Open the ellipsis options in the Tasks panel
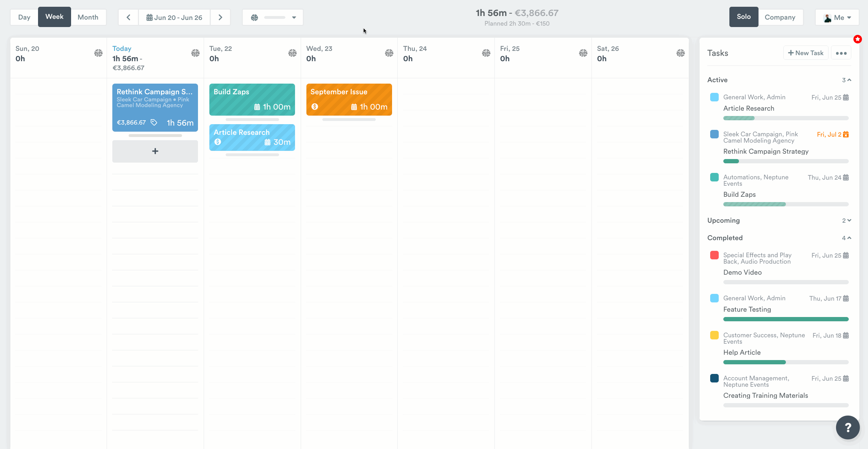Screen dimensions: 868x449 click(x=841, y=53)
